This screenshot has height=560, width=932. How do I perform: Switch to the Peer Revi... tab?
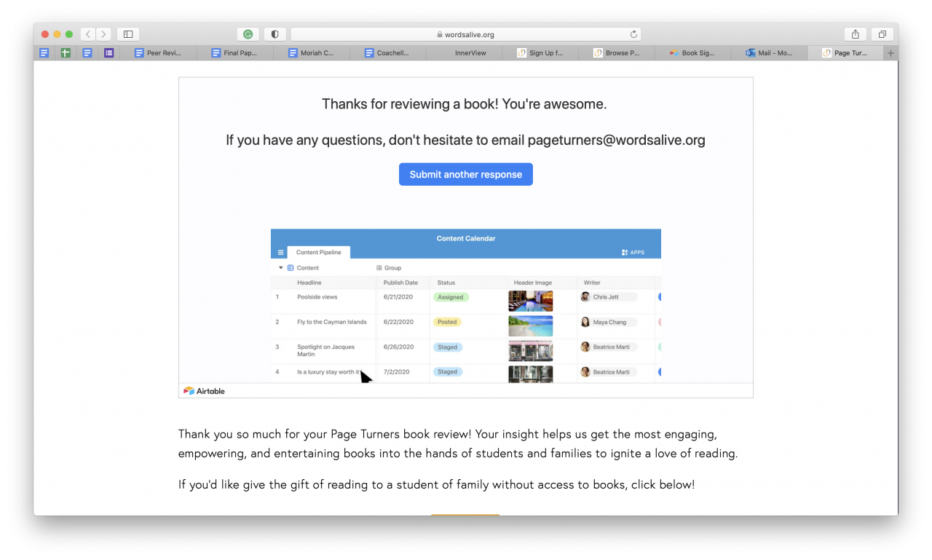pyautogui.click(x=158, y=53)
